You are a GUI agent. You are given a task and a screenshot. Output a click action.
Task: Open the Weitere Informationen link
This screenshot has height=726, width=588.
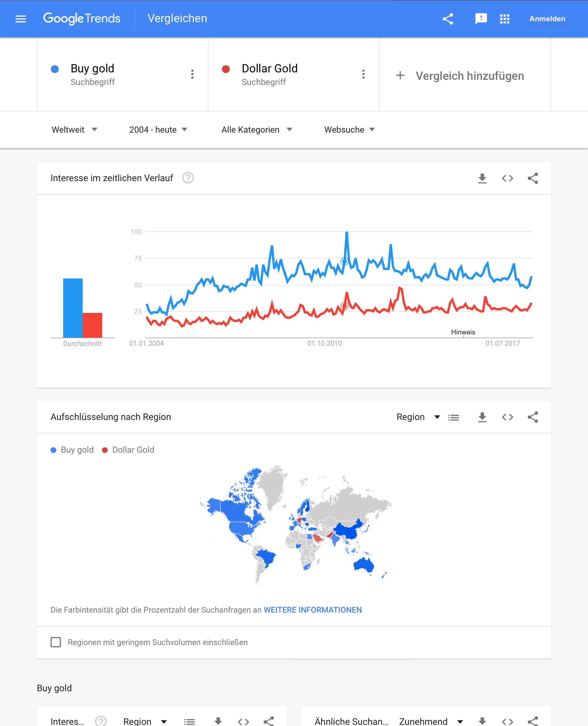coord(313,610)
